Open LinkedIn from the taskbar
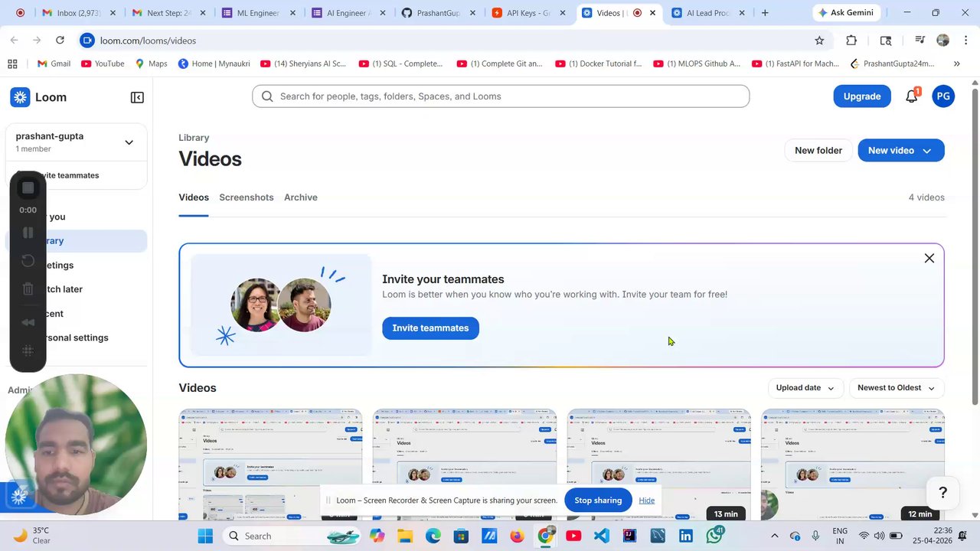Viewport: 980px width, 551px height. tap(685, 536)
